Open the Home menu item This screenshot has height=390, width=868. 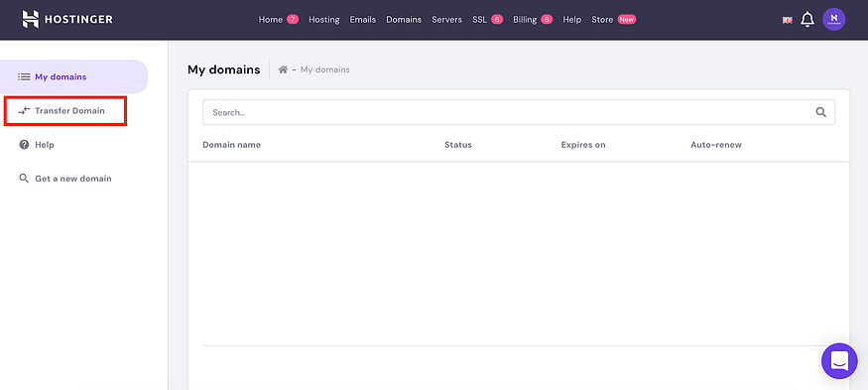click(271, 20)
